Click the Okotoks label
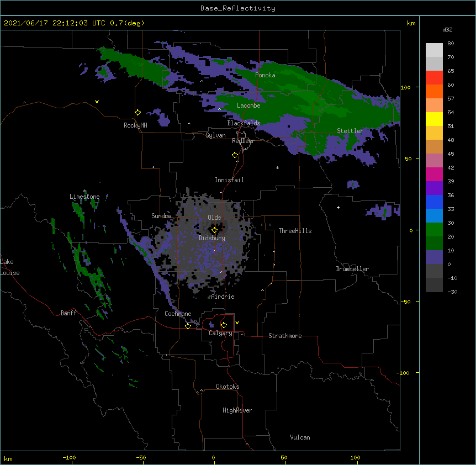The height and width of the screenshot is (465, 476). (x=228, y=387)
